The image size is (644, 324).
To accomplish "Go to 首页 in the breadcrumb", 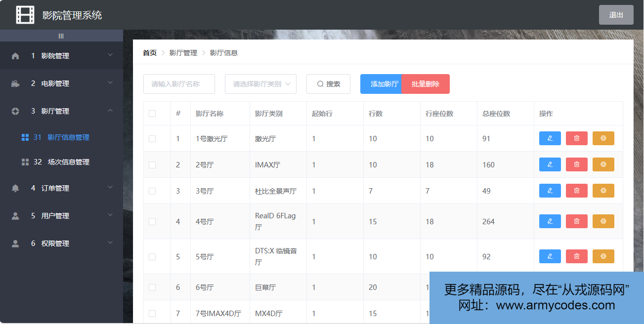I will click(x=150, y=53).
